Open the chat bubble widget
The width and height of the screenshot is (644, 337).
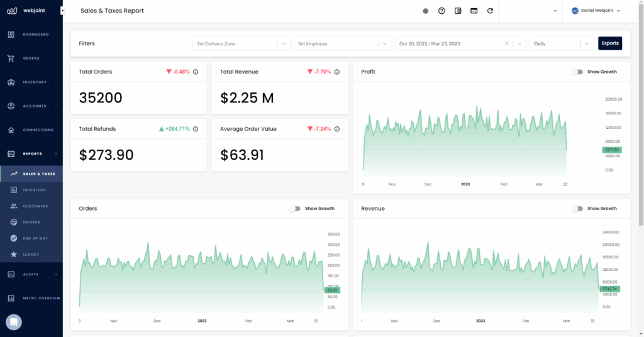(x=14, y=322)
